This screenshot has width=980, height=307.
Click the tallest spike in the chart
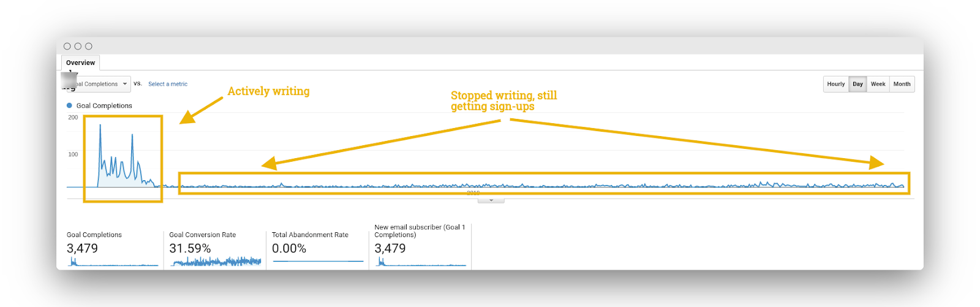click(x=100, y=126)
